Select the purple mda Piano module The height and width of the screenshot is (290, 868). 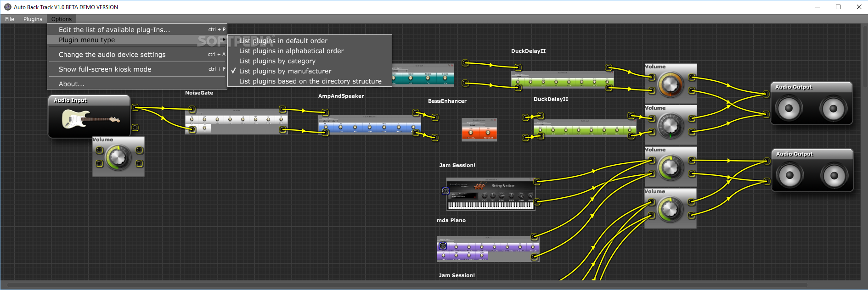(x=488, y=249)
